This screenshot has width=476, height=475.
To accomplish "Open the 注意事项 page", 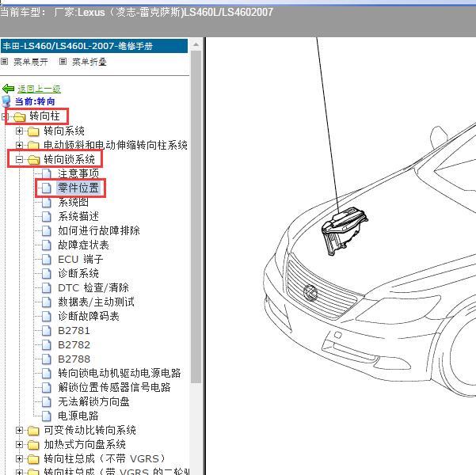I will (x=78, y=173).
